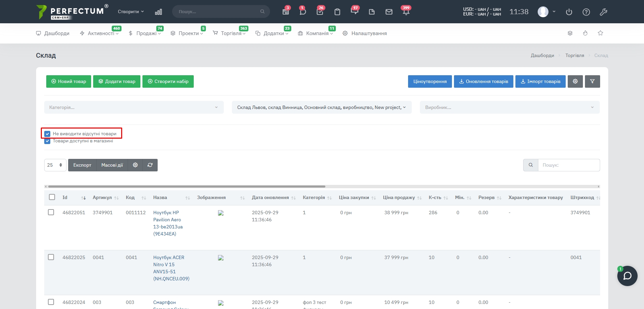The image size is (644, 309).
Task: Check the select-all checkbox in table header
Action: click(x=52, y=197)
